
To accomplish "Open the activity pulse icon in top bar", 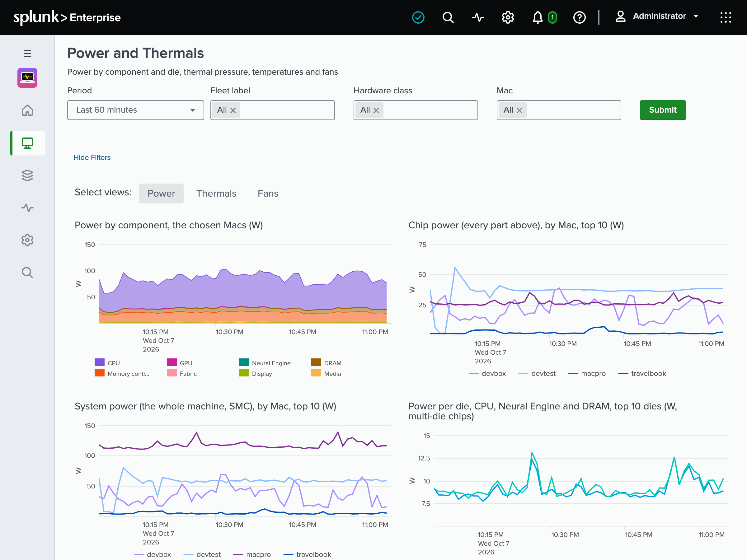I will point(478,17).
